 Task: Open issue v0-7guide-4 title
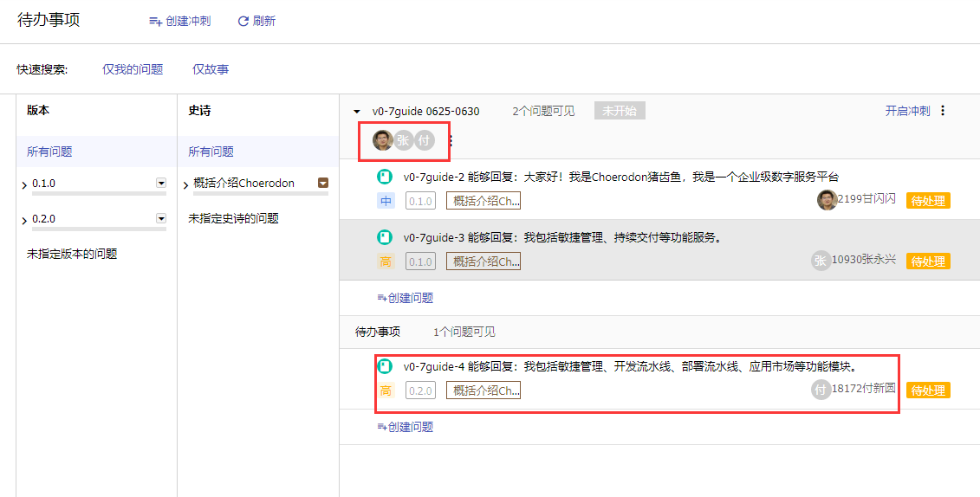[631, 366]
